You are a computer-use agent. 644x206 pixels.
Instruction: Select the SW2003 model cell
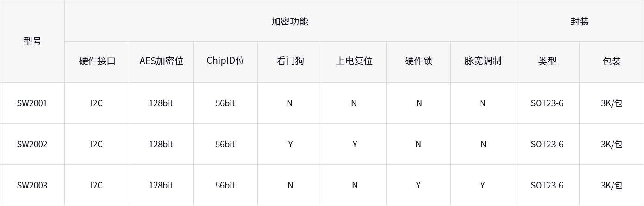tap(32, 185)
